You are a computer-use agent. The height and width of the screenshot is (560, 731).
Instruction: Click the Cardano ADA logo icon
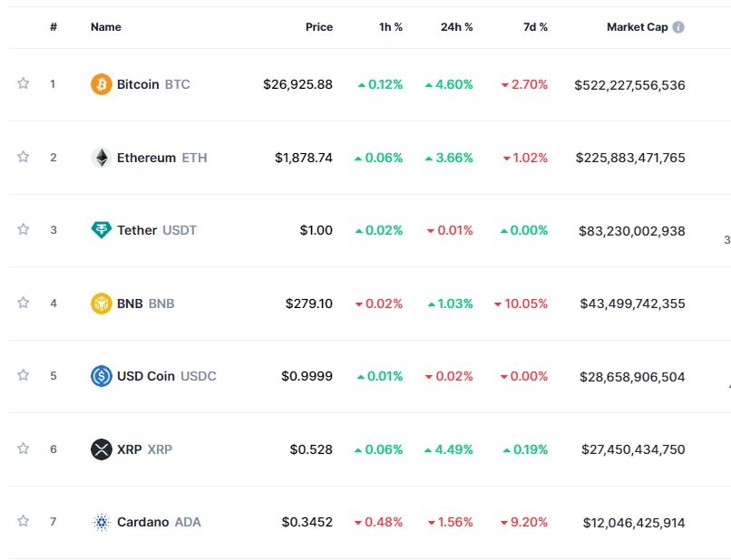tap(102, 522)
